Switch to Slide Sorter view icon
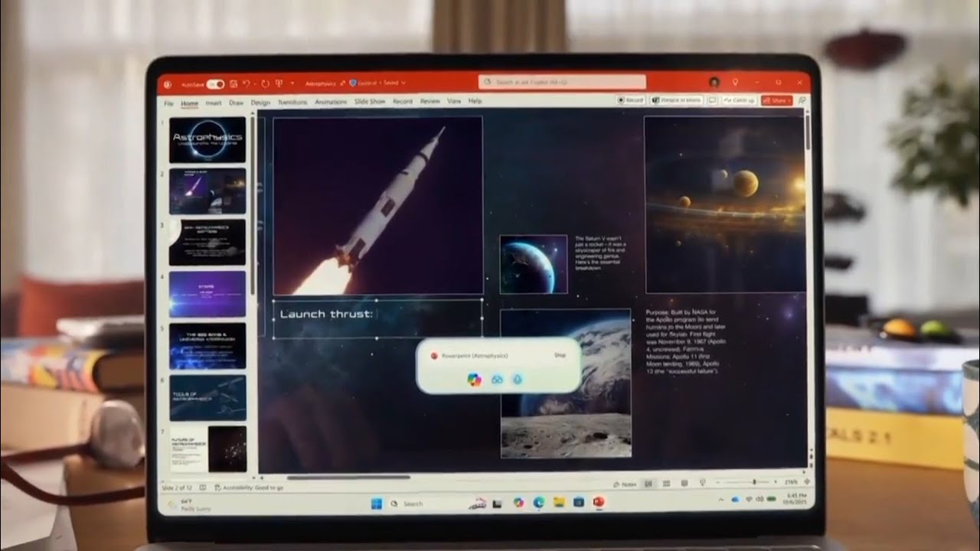980x551 pixels. (665, 484)
